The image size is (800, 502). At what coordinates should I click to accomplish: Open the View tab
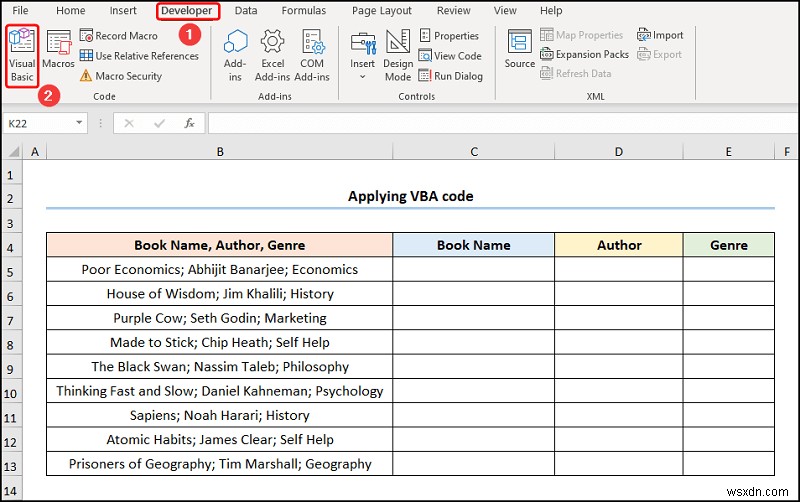505,10
